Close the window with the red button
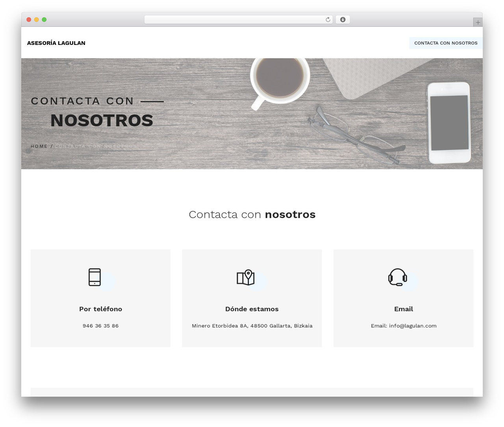The width and height of the screenshot is (504, 427). point(29,20)
